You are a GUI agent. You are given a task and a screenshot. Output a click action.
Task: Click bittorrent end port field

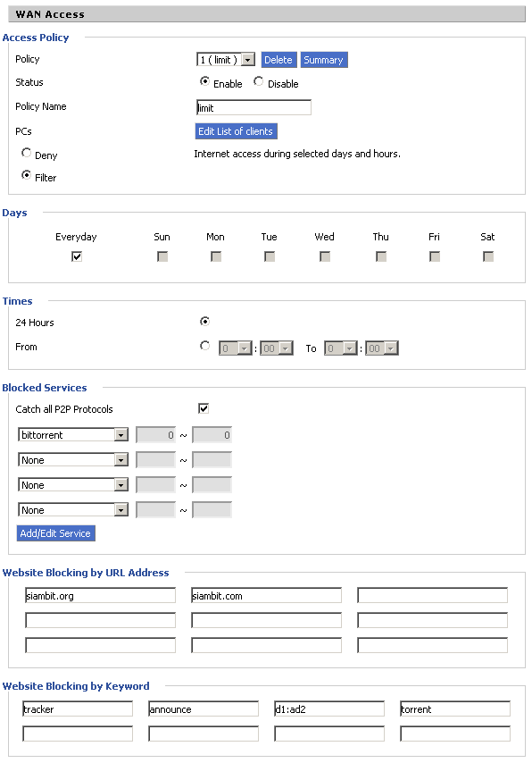212,435
